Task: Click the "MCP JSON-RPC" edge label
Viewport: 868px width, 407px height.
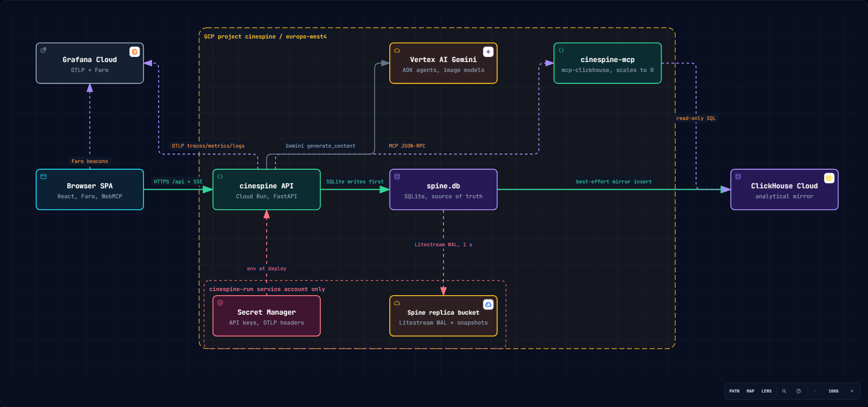Action: point(407,146)
